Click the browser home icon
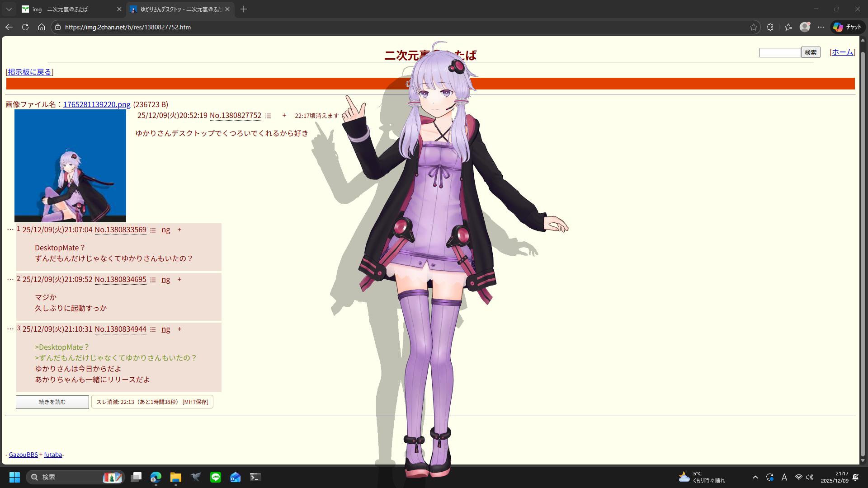Viewport: 868px width, 488px height. [x=42, y=27]
